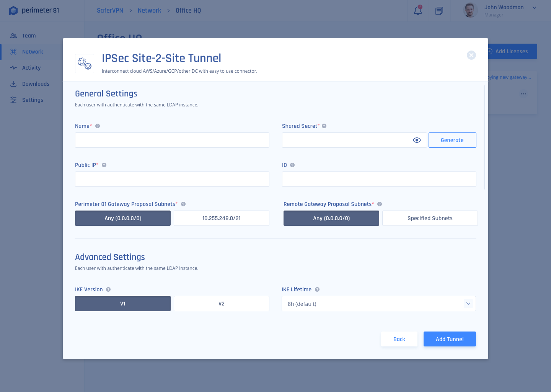Focus the Public IP input field
The width and height of the screenshot is (551, 392).
coord(172,179)
